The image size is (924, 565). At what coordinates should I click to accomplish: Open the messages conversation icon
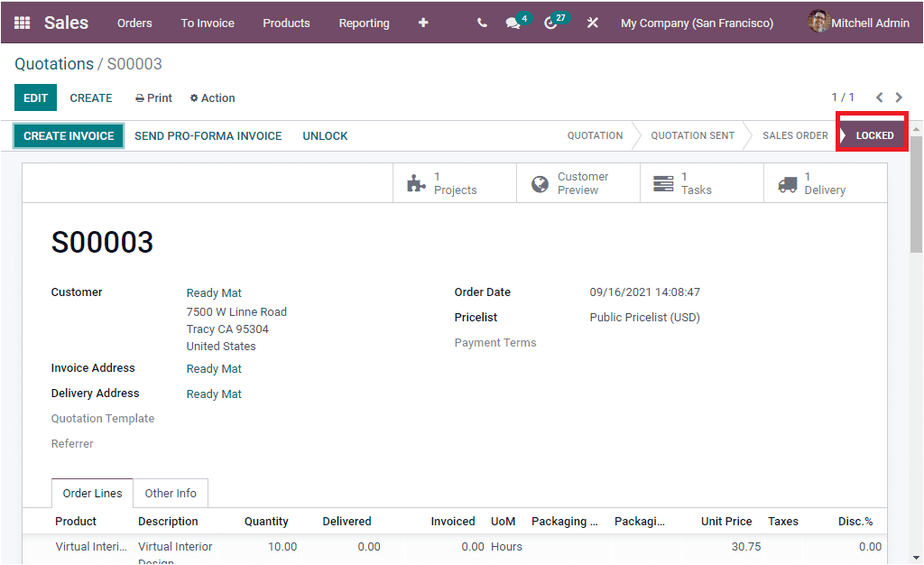[x=513, y=22]
